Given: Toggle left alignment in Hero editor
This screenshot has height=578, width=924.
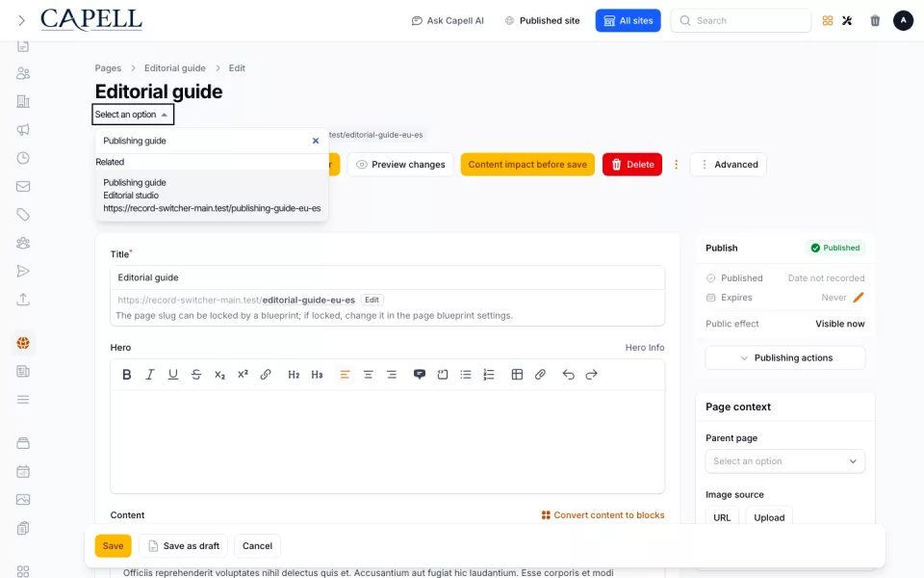Looking at the screenshot, I should [345, 375].
